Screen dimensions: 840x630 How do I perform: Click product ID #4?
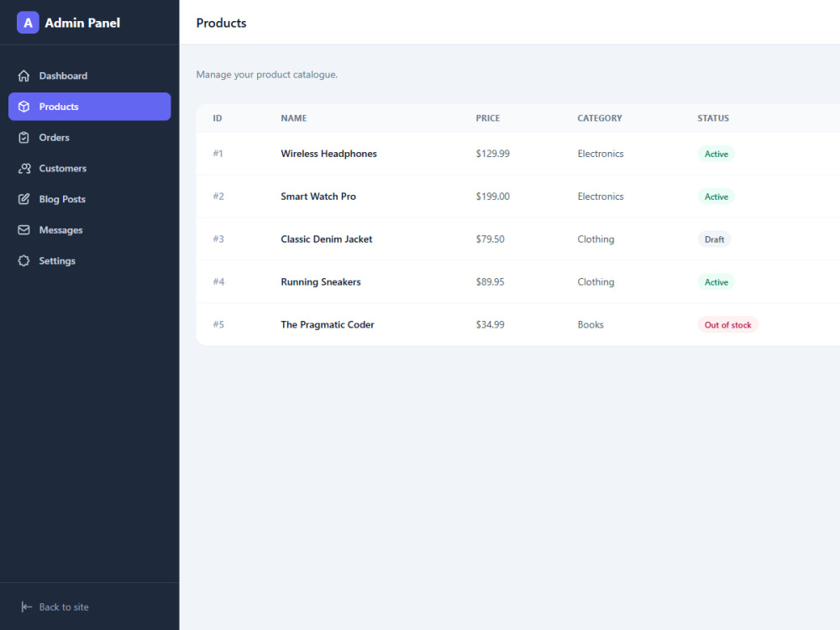(x=218, y=281)
